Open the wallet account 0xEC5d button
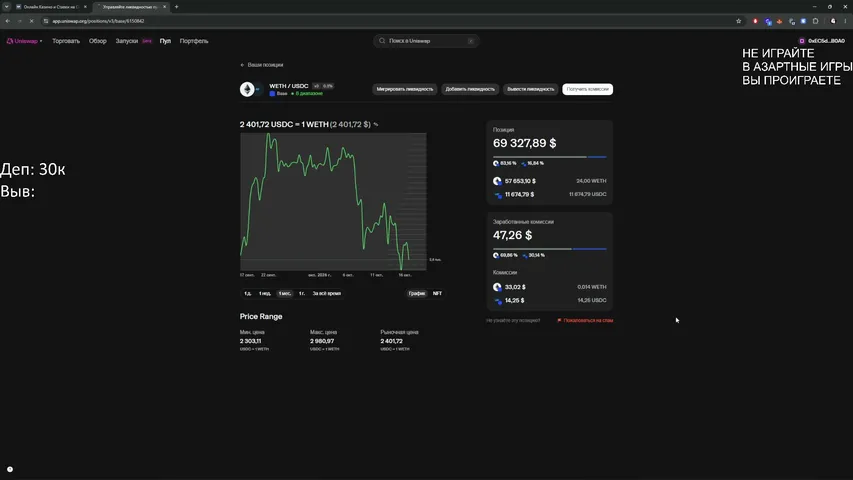 (x=821, y=41)
